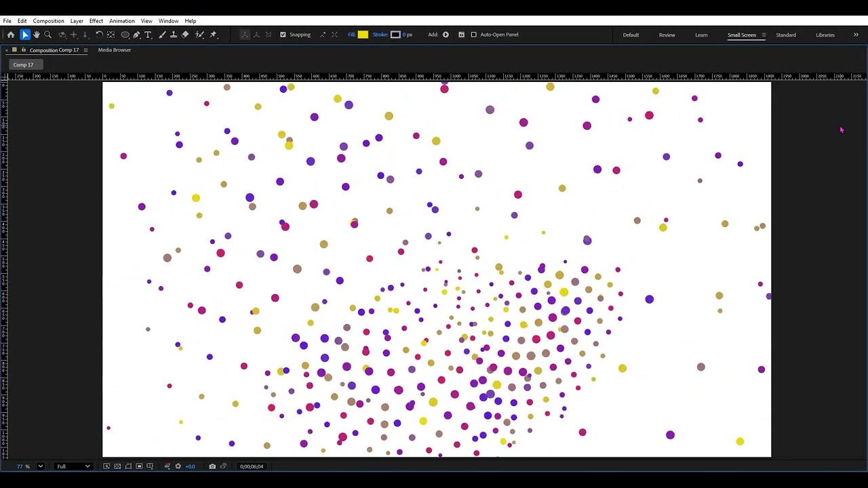Toggle snap along extended edges option
This screenshot has width=868, height=488.
(322, 35)
